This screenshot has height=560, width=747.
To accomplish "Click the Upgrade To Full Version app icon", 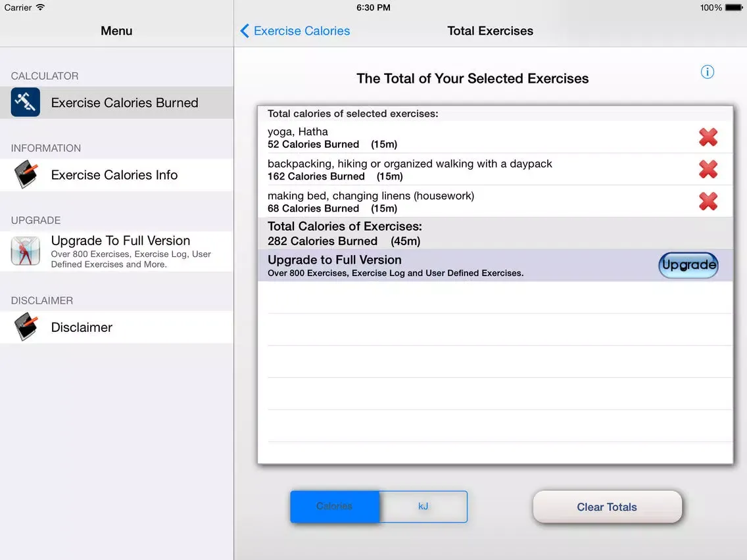I will tap(25, 251).
